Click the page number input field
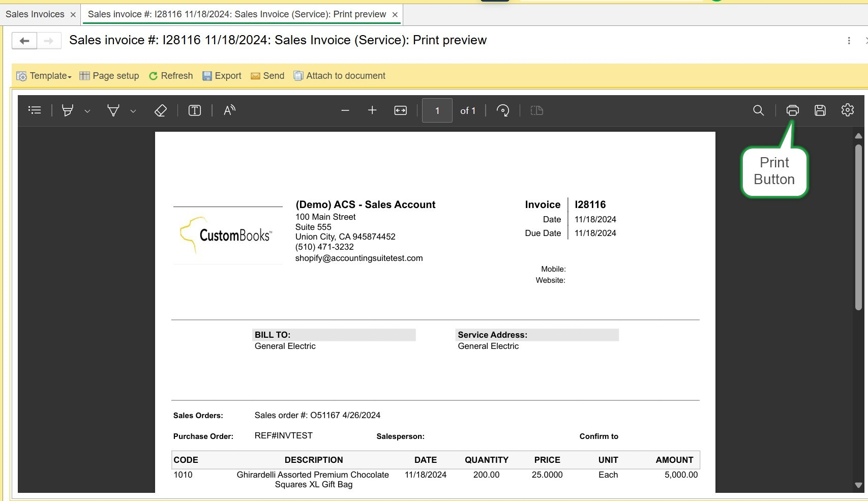The width and height of the screenshot is (868, 501). [x=437, y=110]
